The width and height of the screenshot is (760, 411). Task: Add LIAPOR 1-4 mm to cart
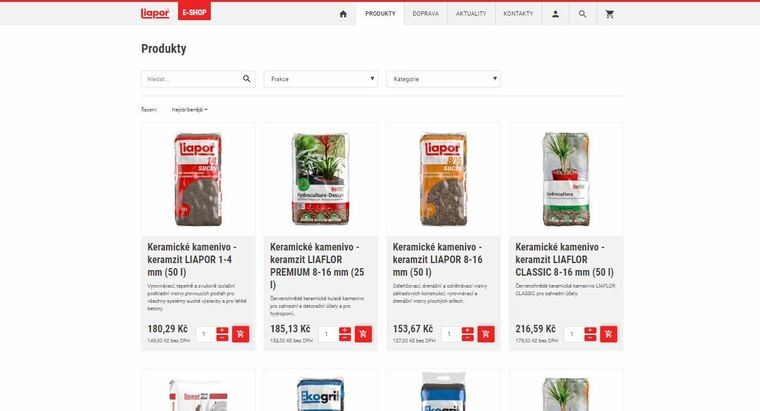tap(240, 334)
